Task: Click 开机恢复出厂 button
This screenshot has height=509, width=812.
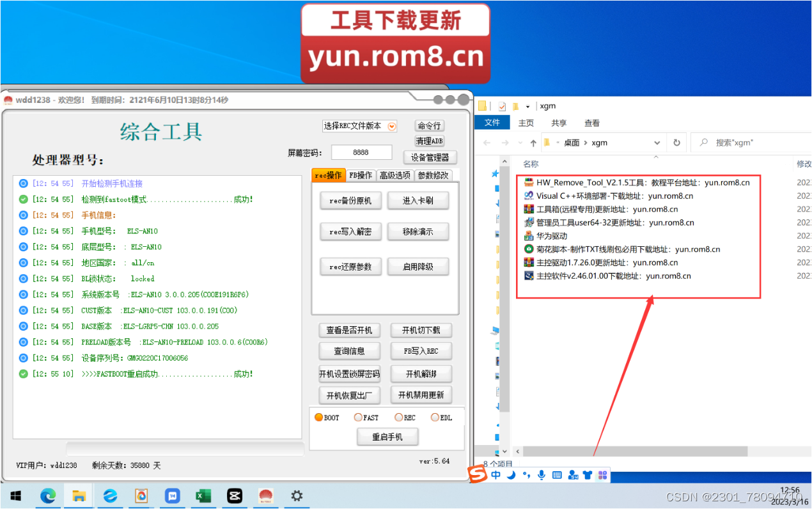Action: pyautogui.click(x=349, y=395)
